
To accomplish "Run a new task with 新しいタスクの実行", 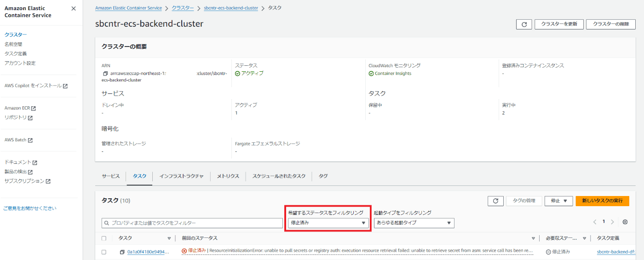I will 602,201.
